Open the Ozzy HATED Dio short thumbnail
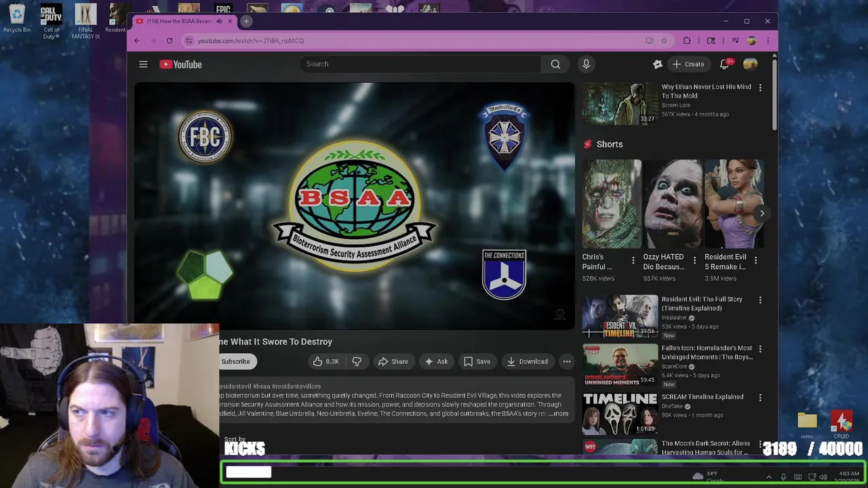 (673, 204)
